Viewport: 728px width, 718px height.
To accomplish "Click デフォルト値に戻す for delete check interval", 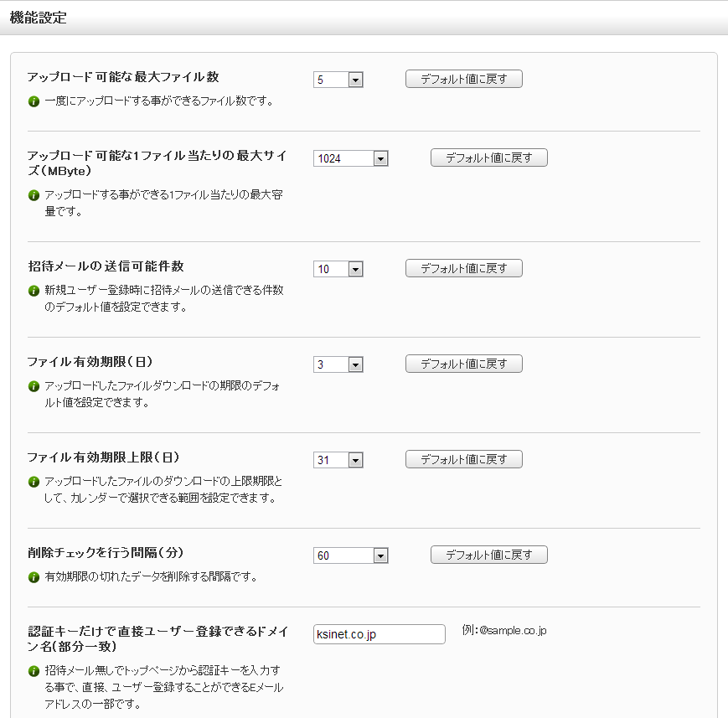I will (x=489, y=555).
